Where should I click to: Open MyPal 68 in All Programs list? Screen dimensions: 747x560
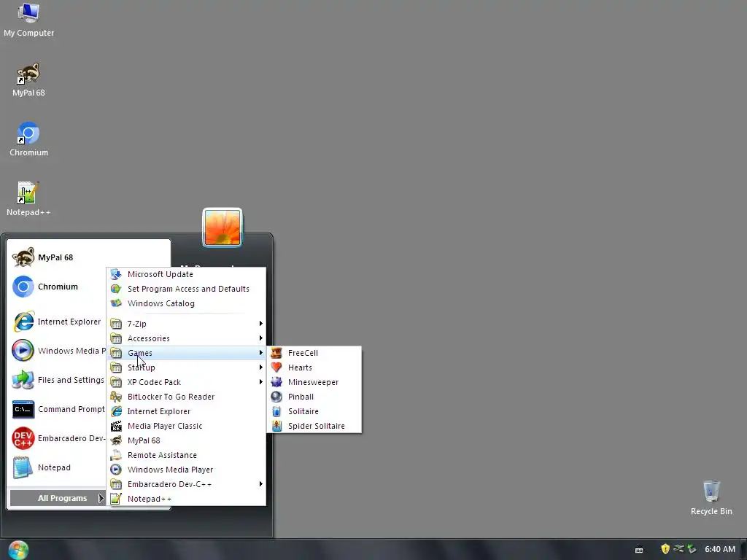[186, 440]
